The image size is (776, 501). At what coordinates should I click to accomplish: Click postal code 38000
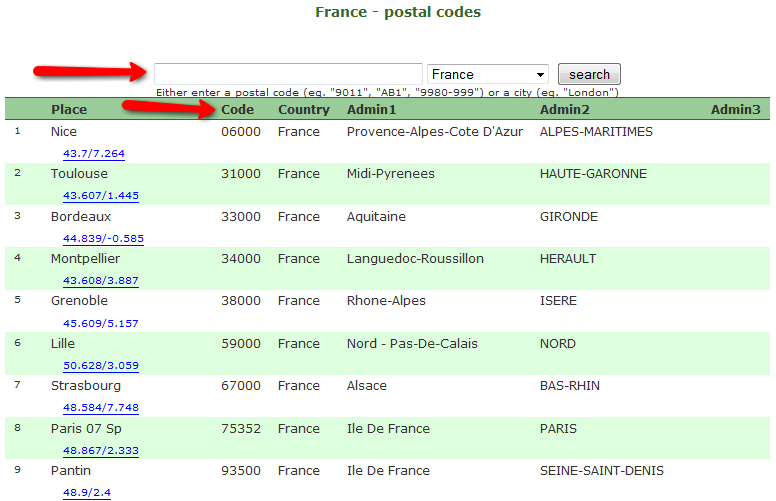(241, 301)
